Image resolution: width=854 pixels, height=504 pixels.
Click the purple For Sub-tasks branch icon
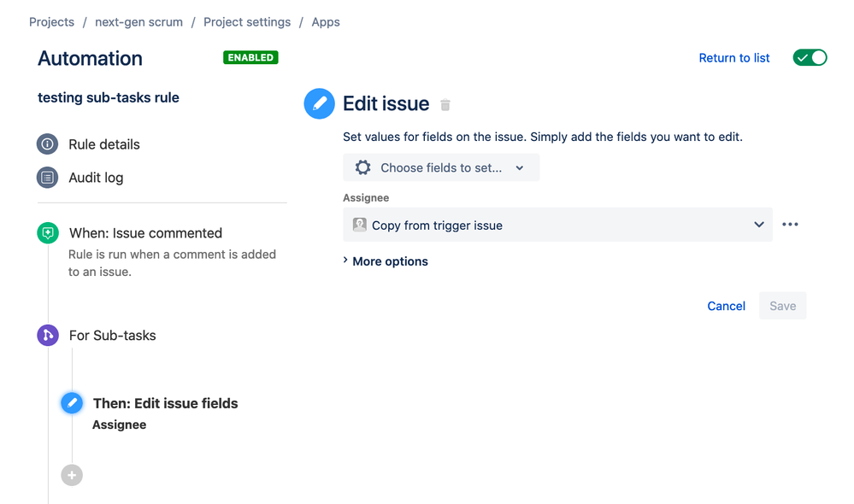coord(48,335)
